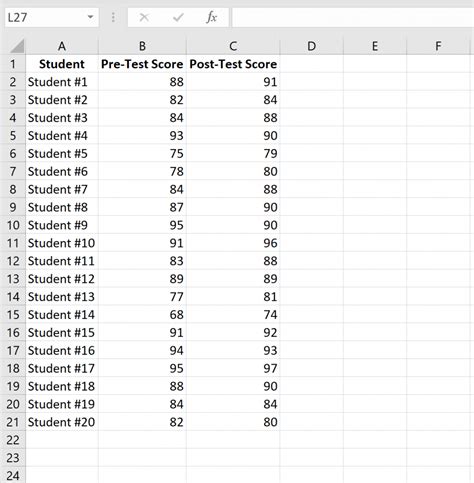Select row 21 header

click(13, 422)
